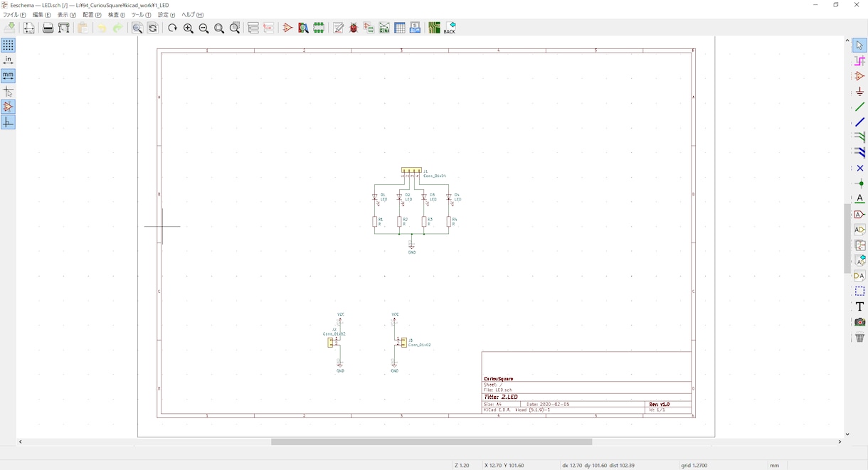Launch the symbol editor
Screen dimensions: 868x470
pos(287,28)
